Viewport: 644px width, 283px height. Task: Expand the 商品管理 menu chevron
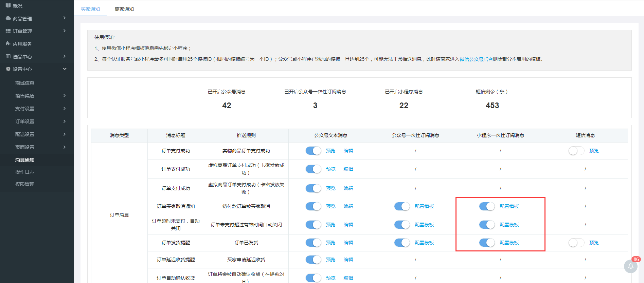point(65,18)
